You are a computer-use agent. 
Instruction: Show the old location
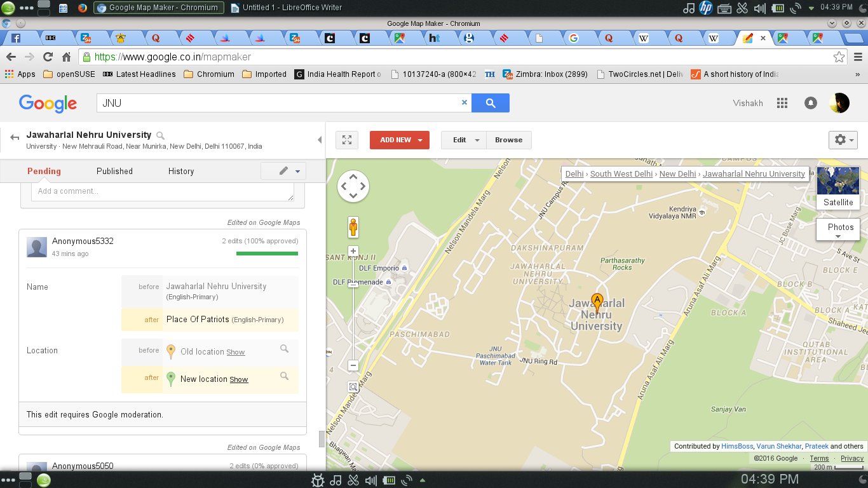click(236, 352)
